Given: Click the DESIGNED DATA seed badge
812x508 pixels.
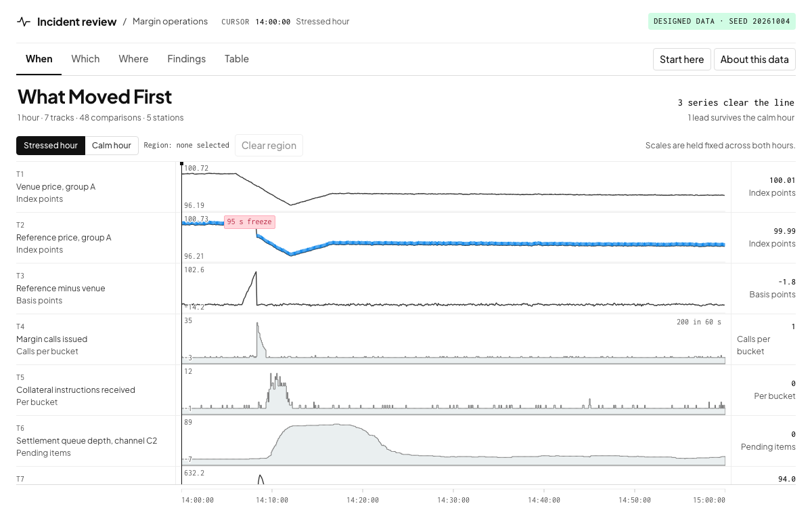Looking at the screenshot, I should click(x=722, y=21).
